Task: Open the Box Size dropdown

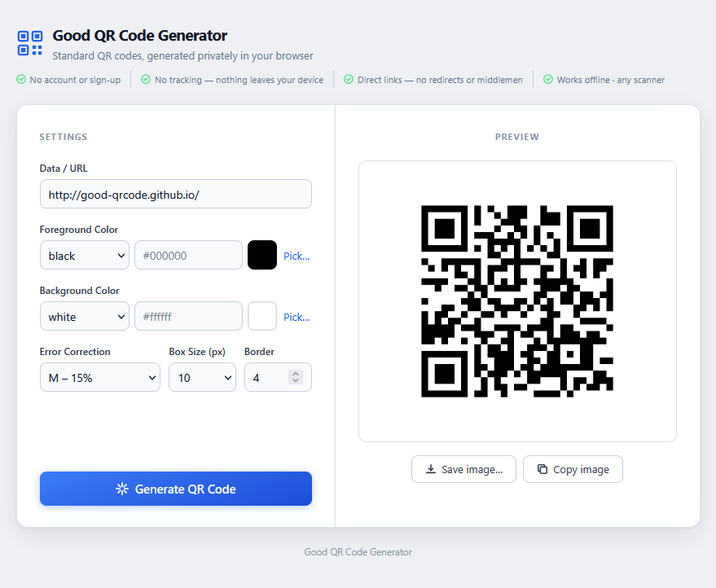Action: pyautogui.click(x=202, y=377)
